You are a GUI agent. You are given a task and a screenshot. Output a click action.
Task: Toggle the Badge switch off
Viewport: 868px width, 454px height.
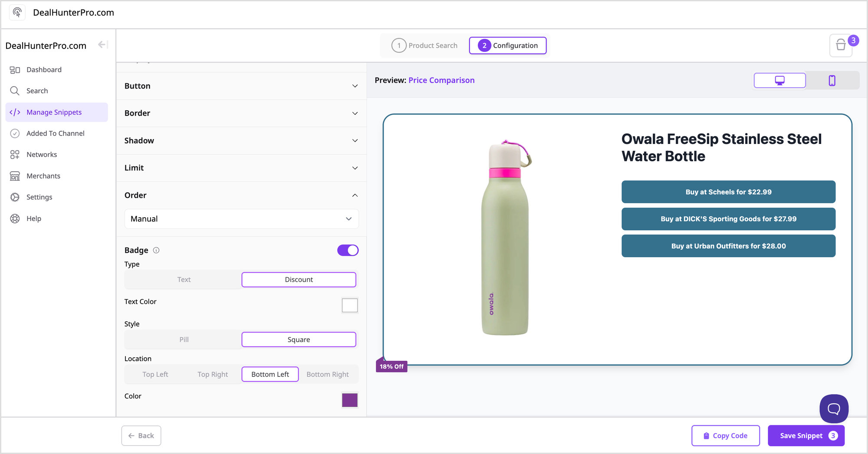tap(348, 250)
